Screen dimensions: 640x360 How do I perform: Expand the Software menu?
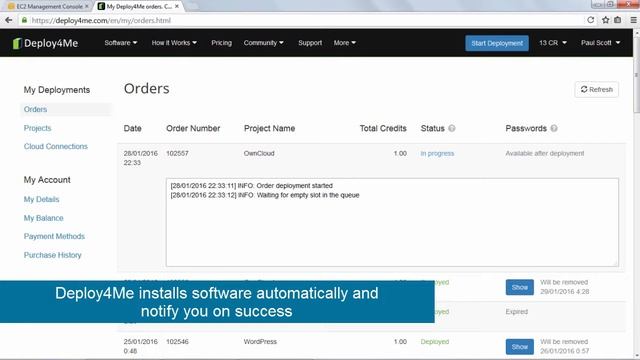point(121,43)
